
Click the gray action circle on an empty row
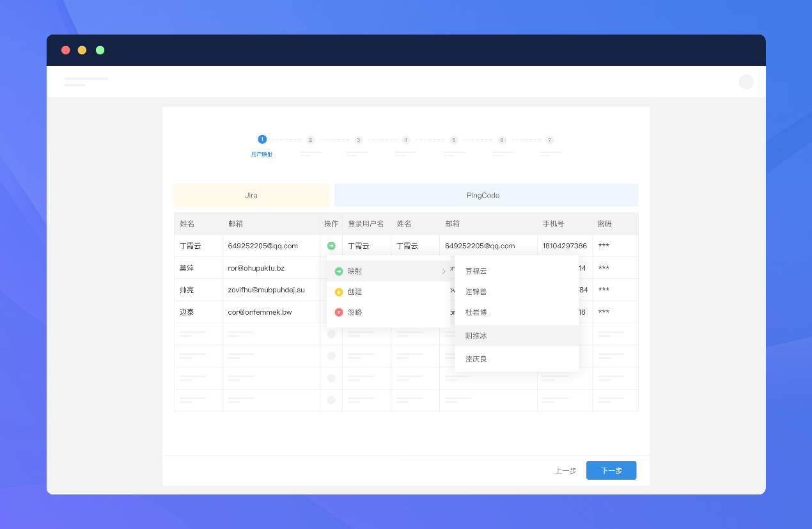(x=331, y=333)
